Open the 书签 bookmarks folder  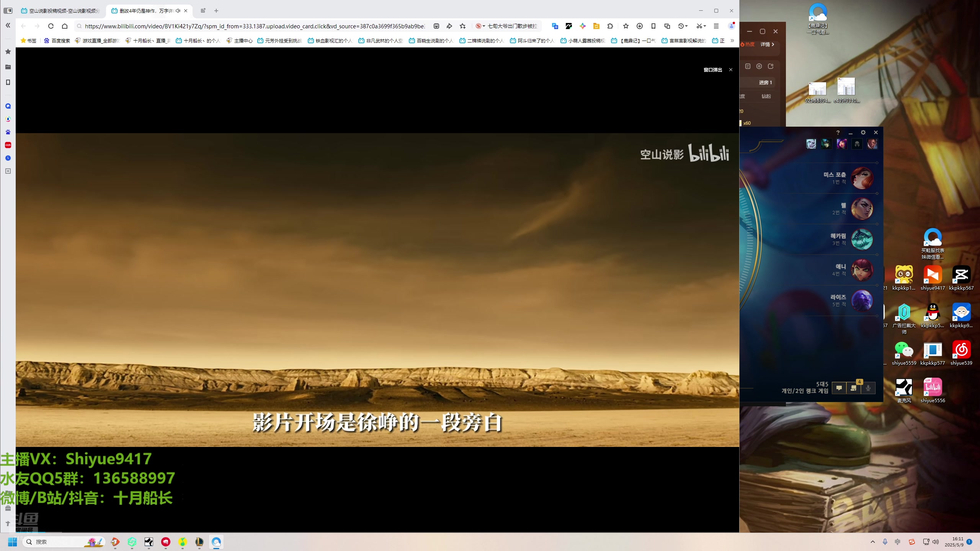[29, 41]
